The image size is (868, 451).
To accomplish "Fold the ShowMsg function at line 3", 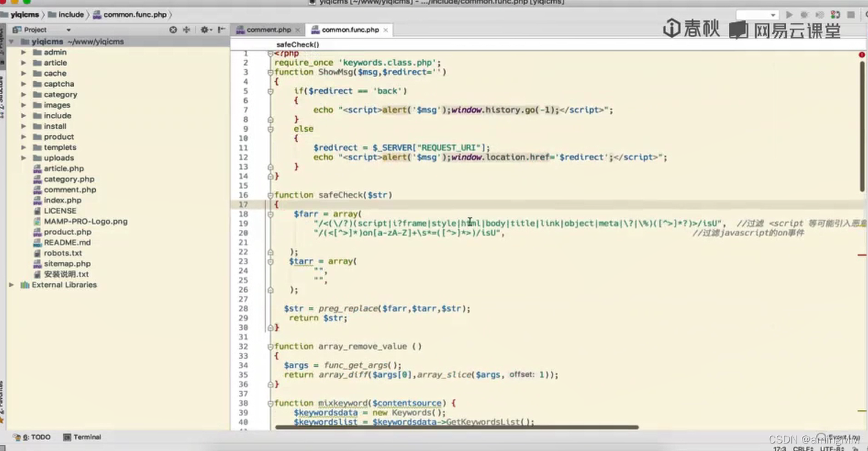I will coord(270,73).
